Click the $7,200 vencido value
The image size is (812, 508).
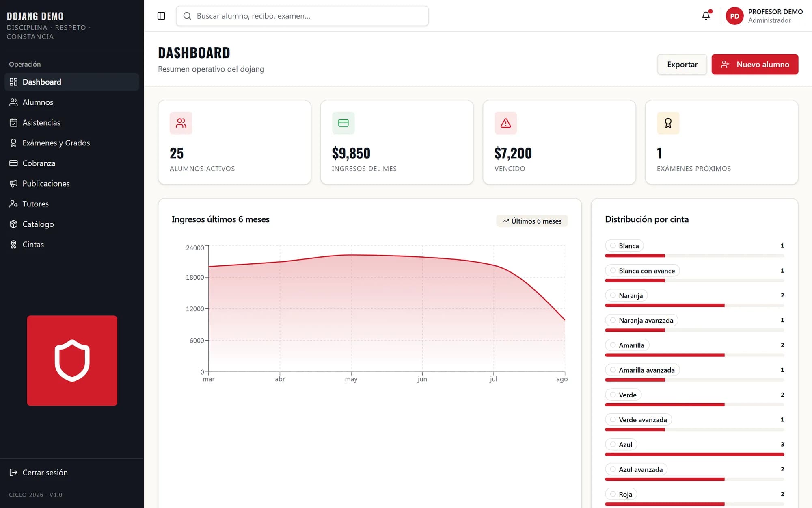[x=513, y=153]
